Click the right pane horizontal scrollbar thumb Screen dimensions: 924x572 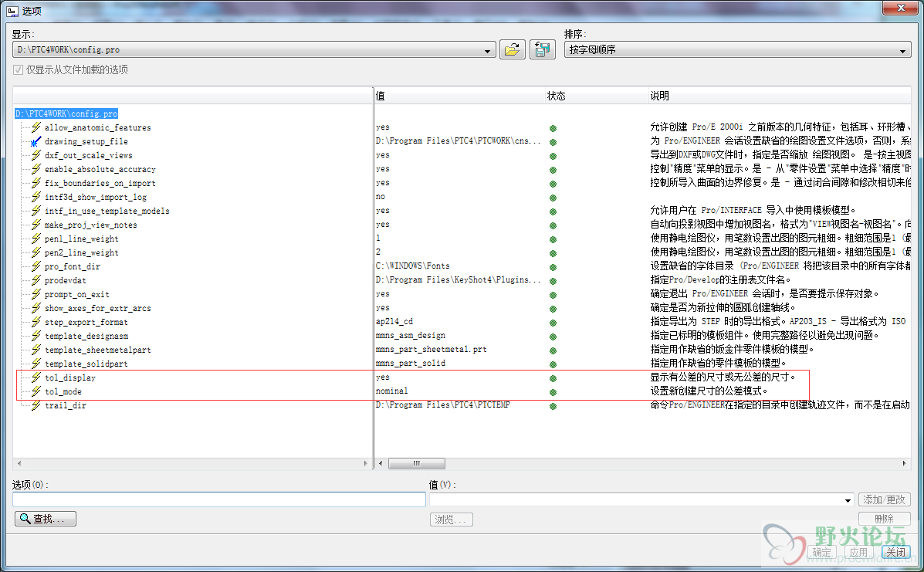[x=417, y=464]
